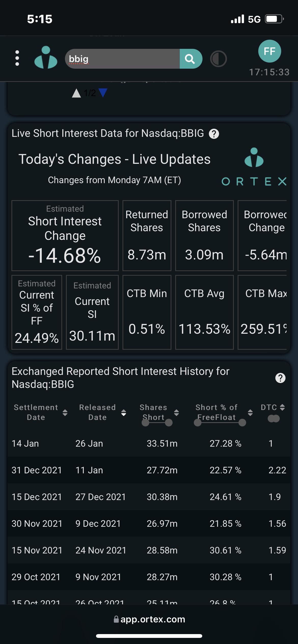298x644 pixels.
Task: Tap the CTB Avg 113.53% tile
Action: pyautogui.click(x=204, y=312)
